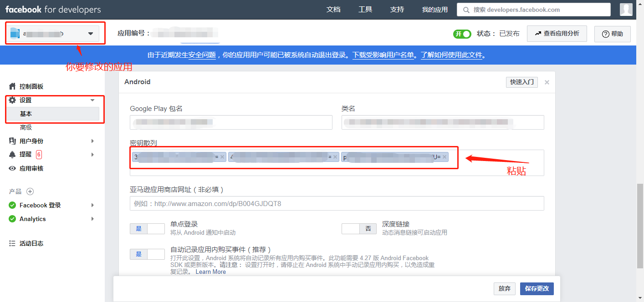Click the 快速入门 button
Screen dimensions: 644x302
(x=522, y=82)
